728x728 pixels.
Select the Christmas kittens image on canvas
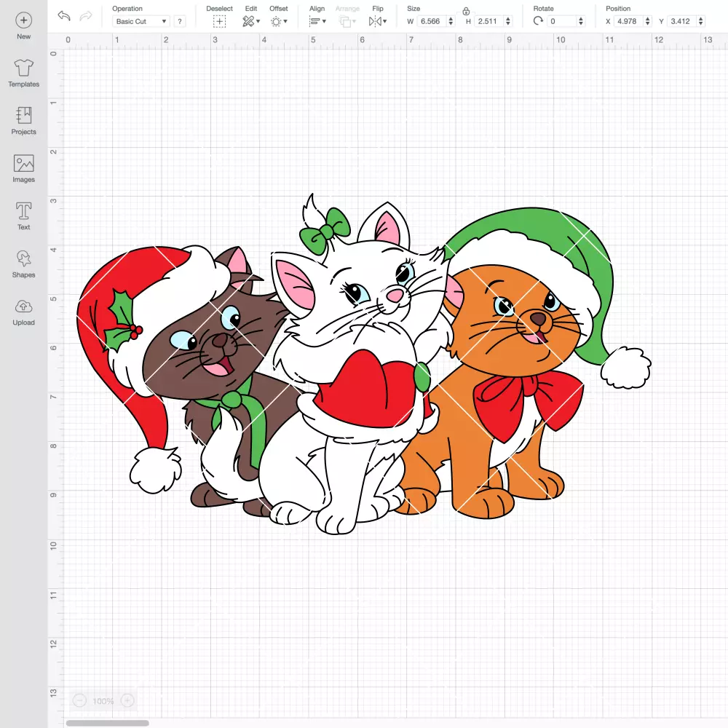[364, 363]
